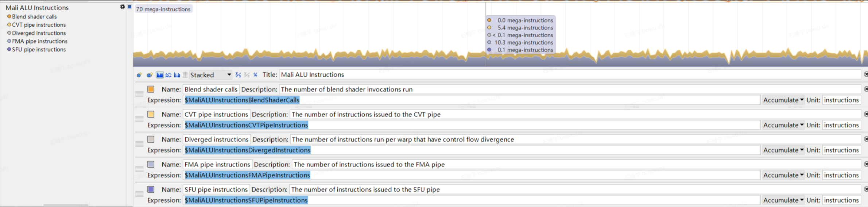The height and width of the screenshot is (207, 868).
Task: Change FMA pipe instructions color swatch
Action: tap(151, 164)
